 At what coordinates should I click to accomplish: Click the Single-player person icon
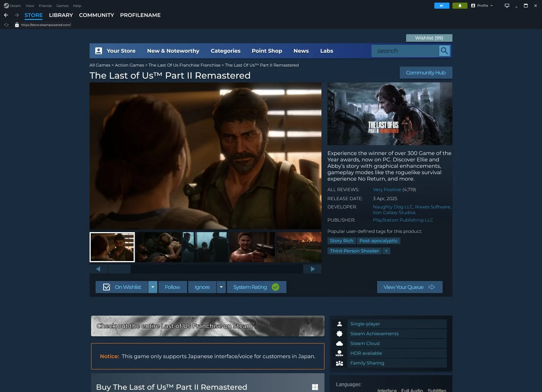tap(340, 324)
